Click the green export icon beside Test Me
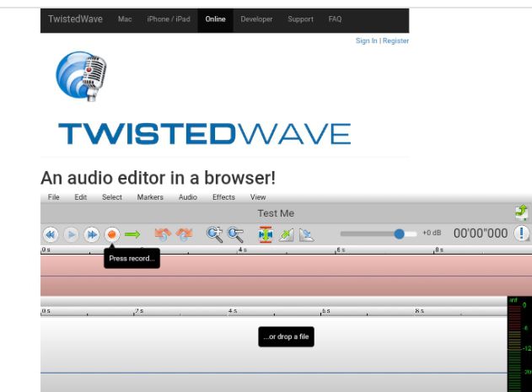Image resolution: width=532 pixels, height=392 pixels. (x=522, y=212)
